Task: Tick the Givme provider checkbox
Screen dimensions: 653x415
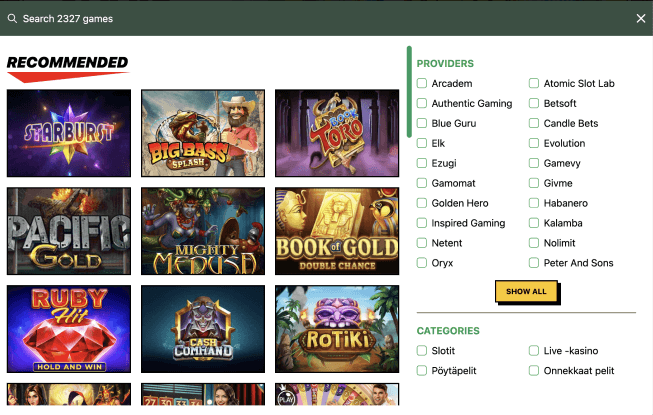Action: coord(534,183)
